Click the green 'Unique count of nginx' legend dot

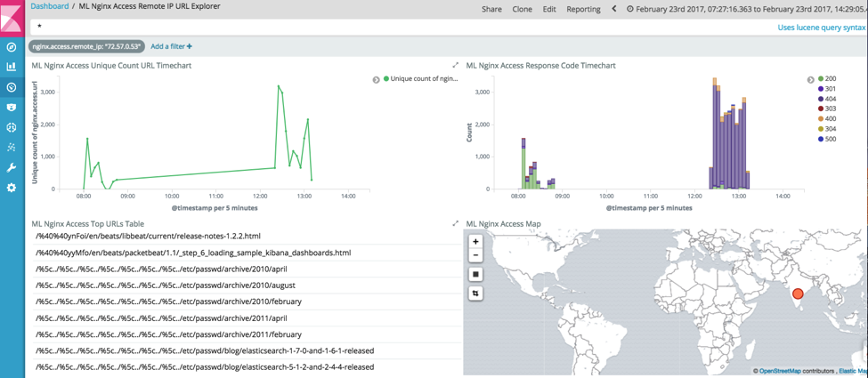tap(385, 79)
